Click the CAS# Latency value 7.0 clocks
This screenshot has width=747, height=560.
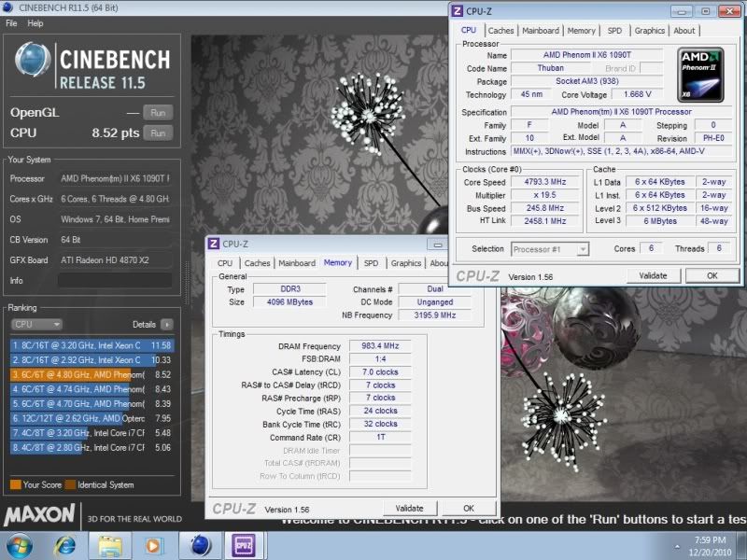coord(380,371)
